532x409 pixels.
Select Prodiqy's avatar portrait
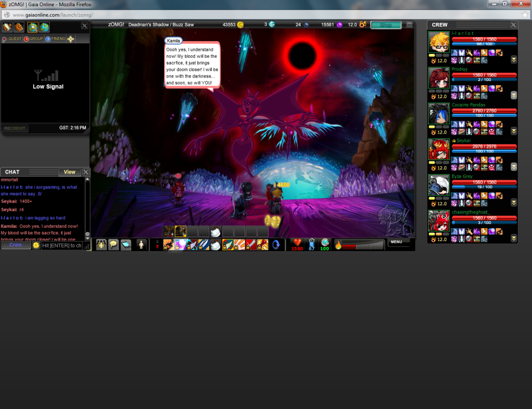pos(438,78)
